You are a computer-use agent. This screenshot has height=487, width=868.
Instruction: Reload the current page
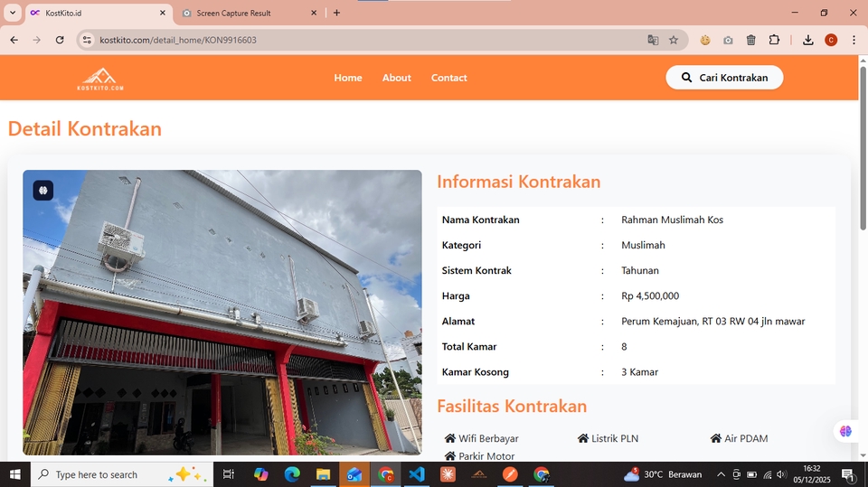coord(60,40)
